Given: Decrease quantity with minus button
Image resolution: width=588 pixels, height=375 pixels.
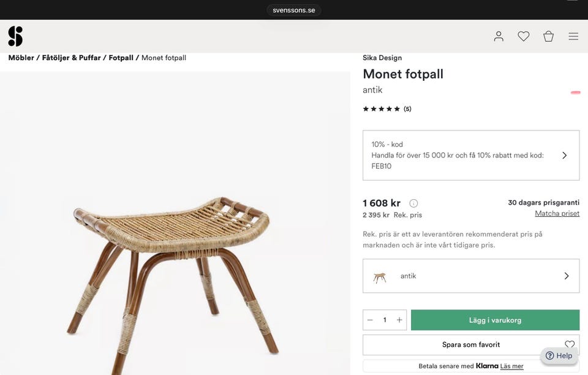Looking at the screenshot, I should click(x=370, y=320).
